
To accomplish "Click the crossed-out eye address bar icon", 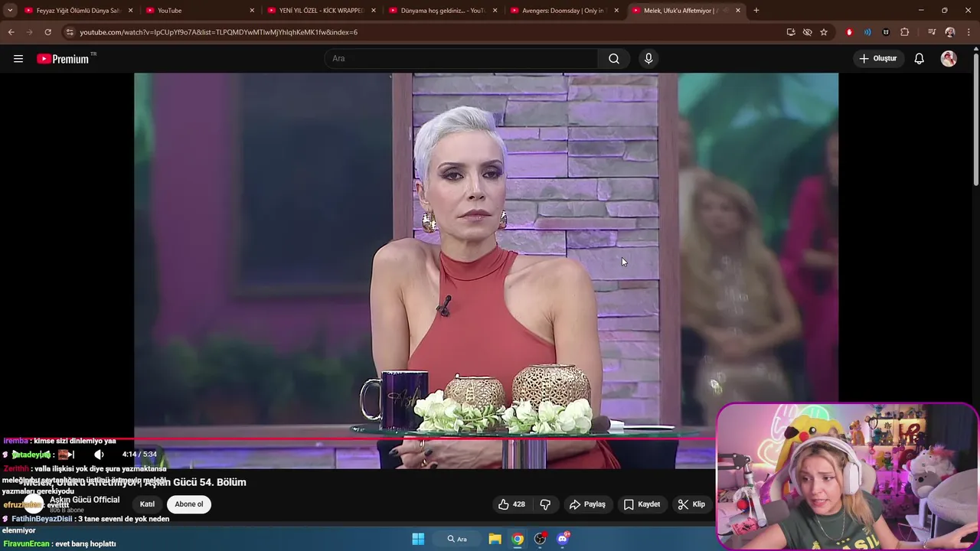I will point(807,32).
